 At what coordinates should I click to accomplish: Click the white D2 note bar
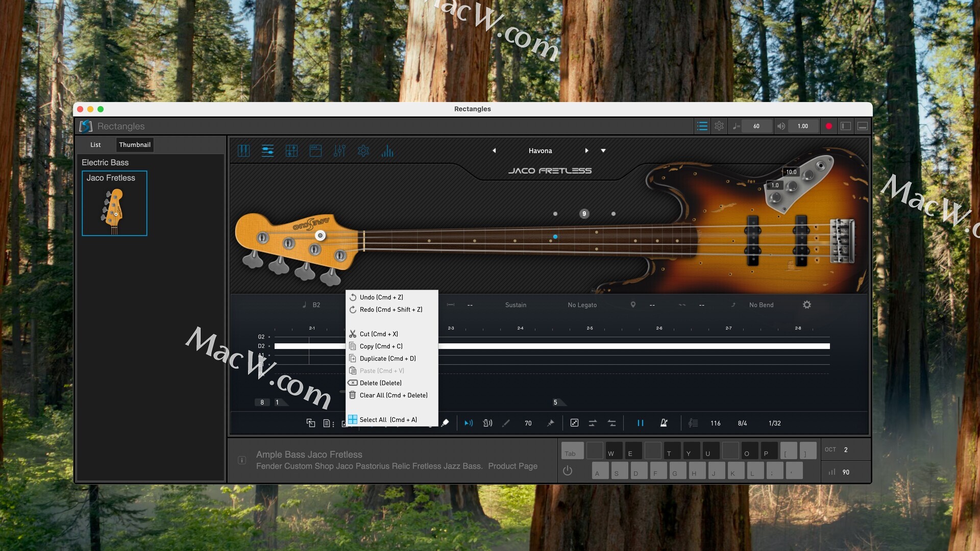coord(552,346)
